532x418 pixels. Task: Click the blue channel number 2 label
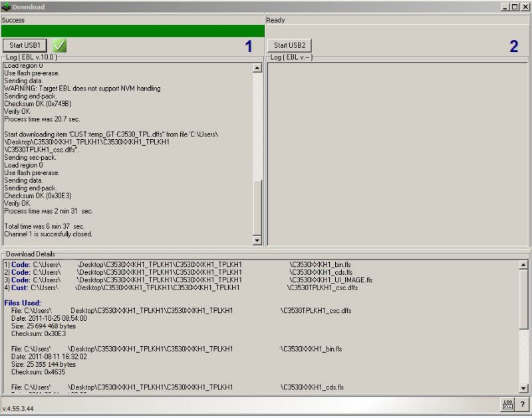coord(514,45)
